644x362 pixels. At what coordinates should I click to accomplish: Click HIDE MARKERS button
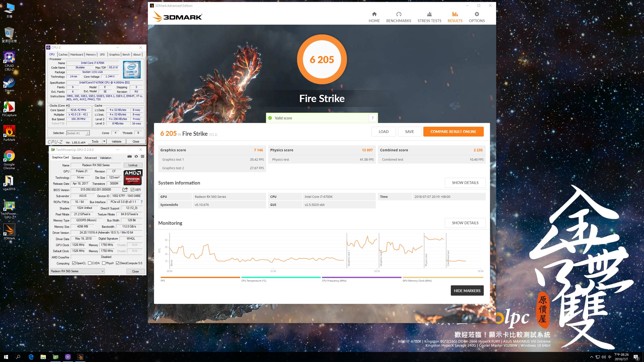tap(467, 291)
